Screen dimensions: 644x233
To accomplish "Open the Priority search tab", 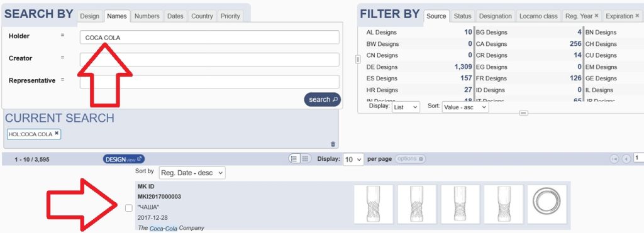I will click(x=230, y=16).
